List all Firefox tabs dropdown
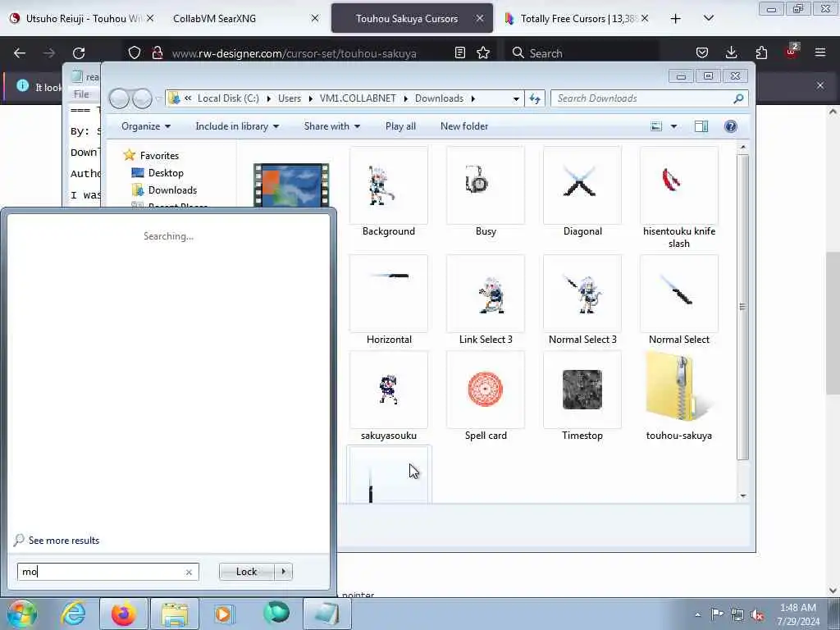 pos(708,19)
